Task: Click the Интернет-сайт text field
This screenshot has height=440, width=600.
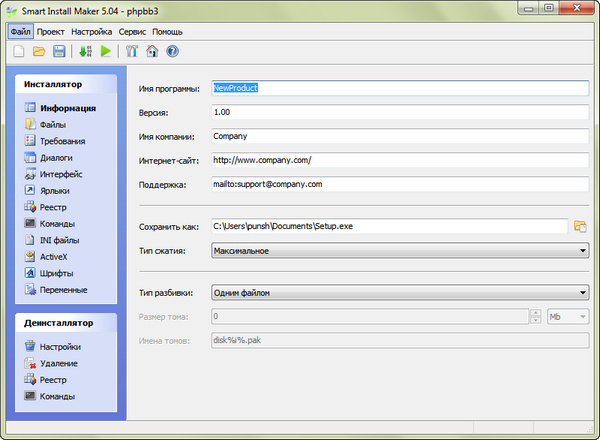Action: [399, 161]
